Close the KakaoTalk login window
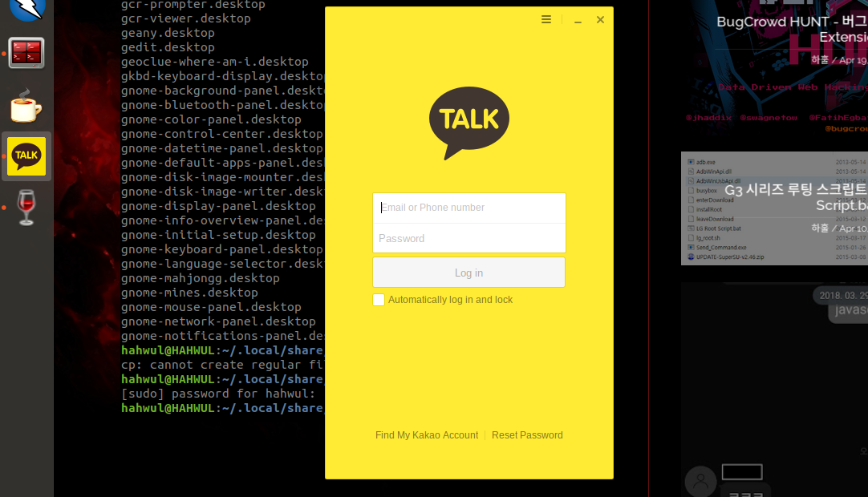Image resolution: width=868 pixels, height=497 pixels. (600, 20)
